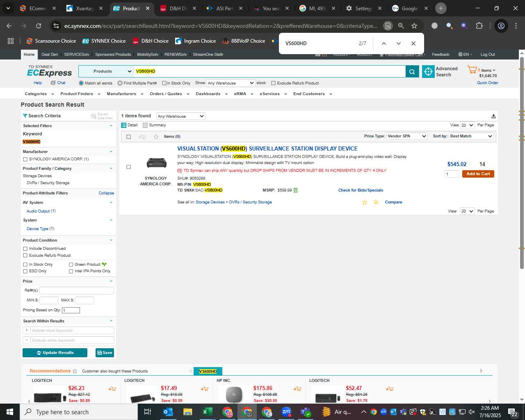525x420 pixels.
Task: Add Logitech $52.47 item to cart icon
Action: 390,389
